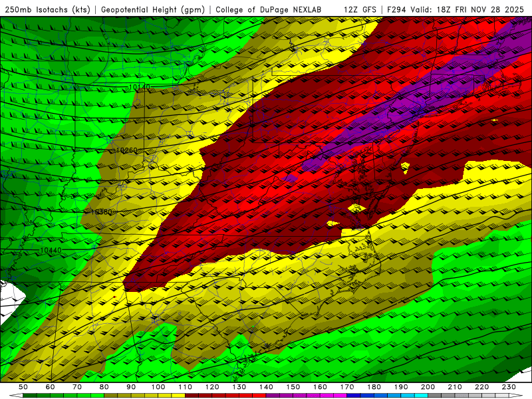This screenshot has width=532, height=399.
Task: Select the olive legend swatch starting at 80 knots
Action: [110, 395]
